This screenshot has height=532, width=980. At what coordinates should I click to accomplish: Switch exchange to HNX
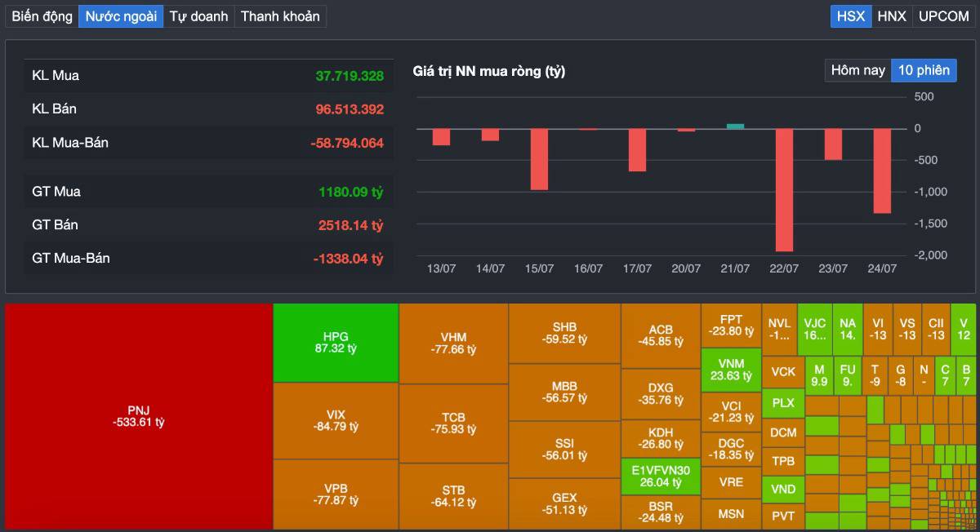(x=892, y=16)
